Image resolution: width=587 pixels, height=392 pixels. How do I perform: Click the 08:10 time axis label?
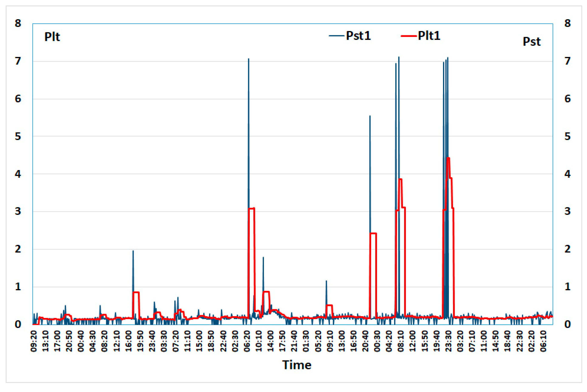point(401,341)
